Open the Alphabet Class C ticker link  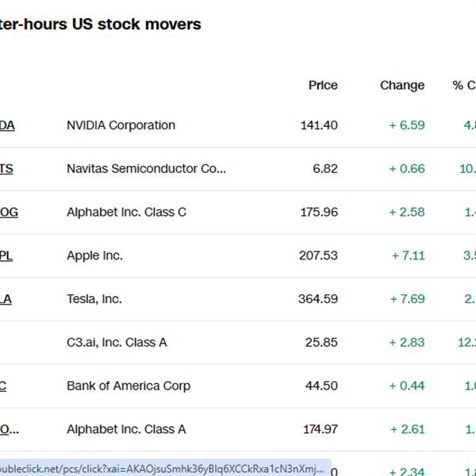pos(9,212)
